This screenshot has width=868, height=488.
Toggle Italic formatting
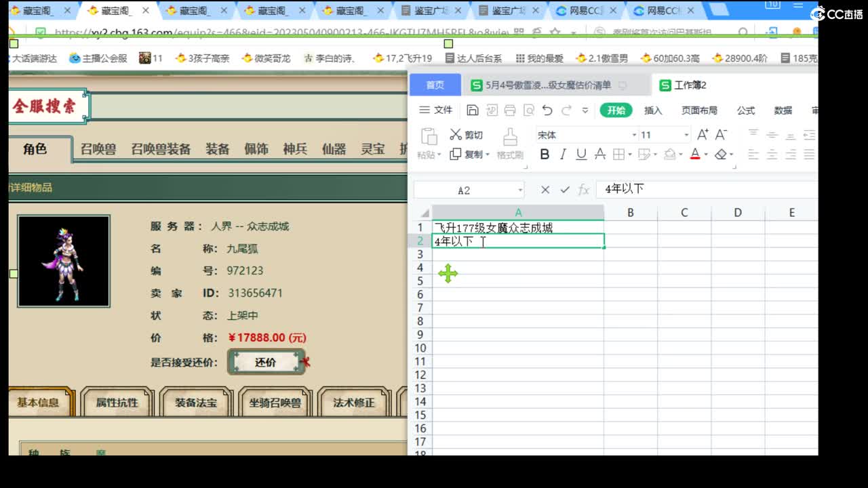(x=563, y=155)
